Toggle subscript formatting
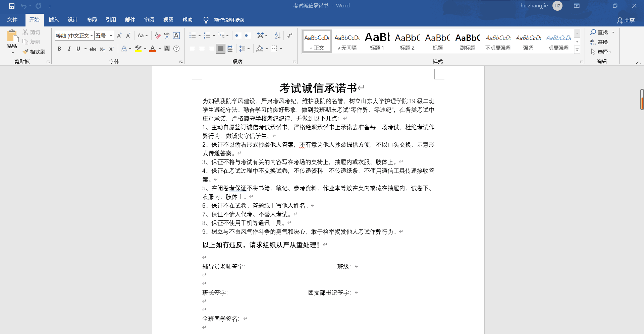The height and width of the screenshot is (334, 644). tap(102, 49)
